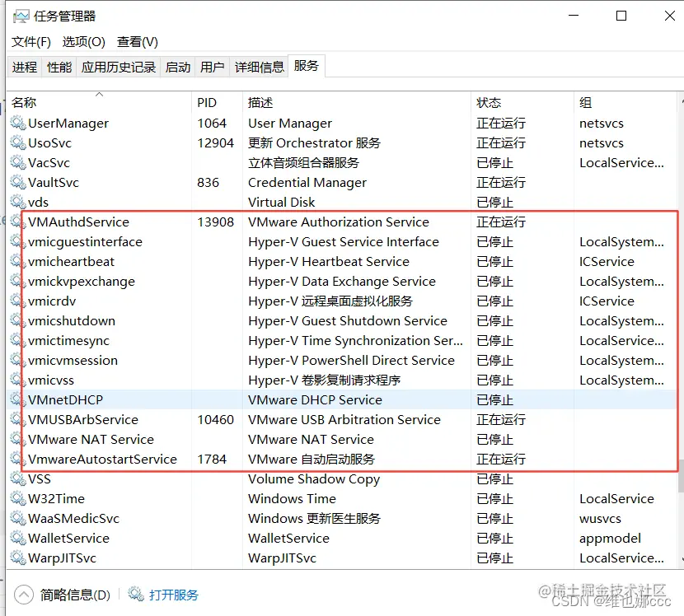Click PID 13908 in the VMAuthdService row

click(x=215, y=222)
